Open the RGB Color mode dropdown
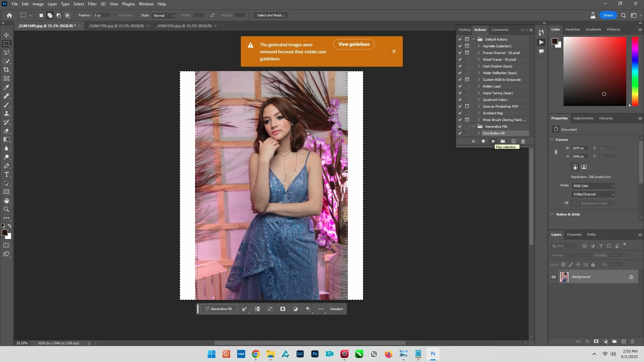Image resolution: width=644 pixels, height=362 pixels. 593,186
